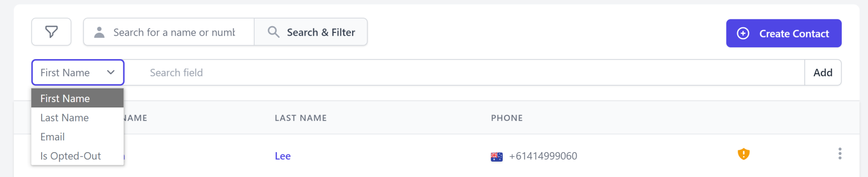Collapse the First Name dropdown via its chevron
This screenshot has height=177, width=868.
coord(111,72)
